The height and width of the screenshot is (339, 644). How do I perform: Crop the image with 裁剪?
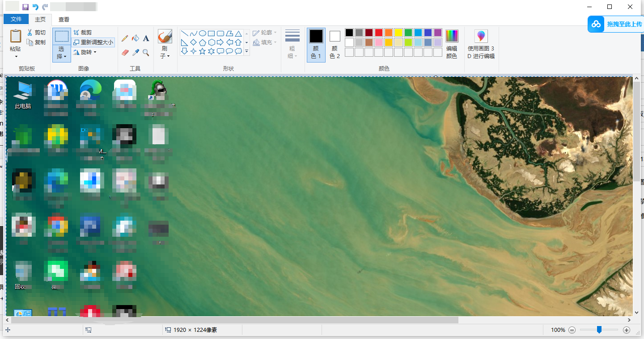83,33
